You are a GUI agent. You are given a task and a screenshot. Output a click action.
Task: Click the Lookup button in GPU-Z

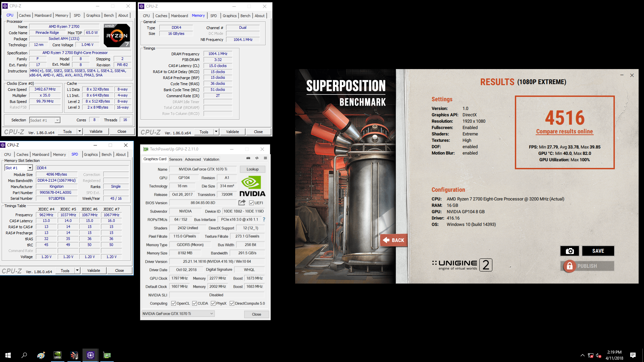253,169
